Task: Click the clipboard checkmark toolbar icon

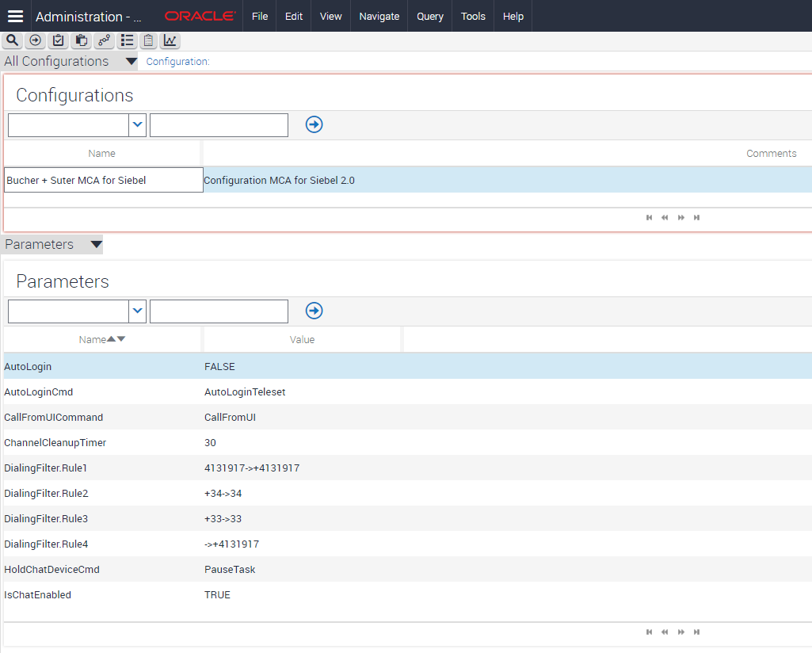Action: coord(59,40)
